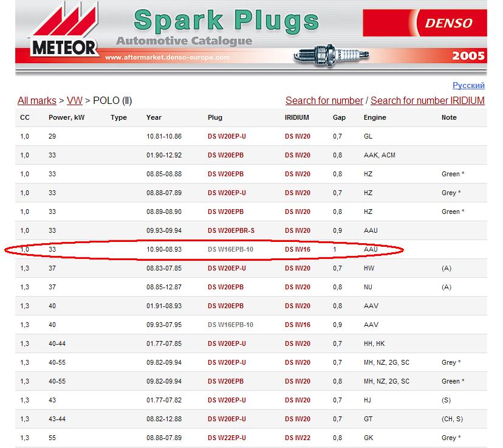Click the Year column header
503x448 pixels.
[154, 117]
